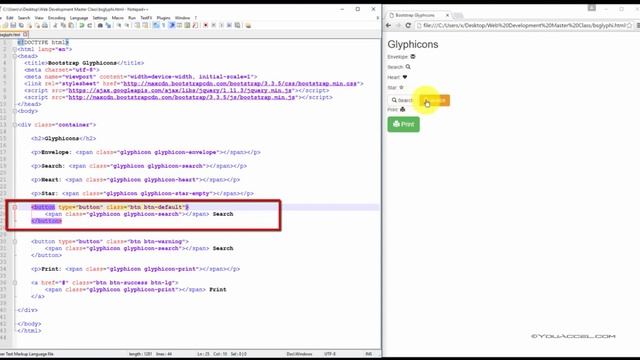Click the green Print button
The width and height of the screenshot is (640, 360).
[x=403, y=124]
